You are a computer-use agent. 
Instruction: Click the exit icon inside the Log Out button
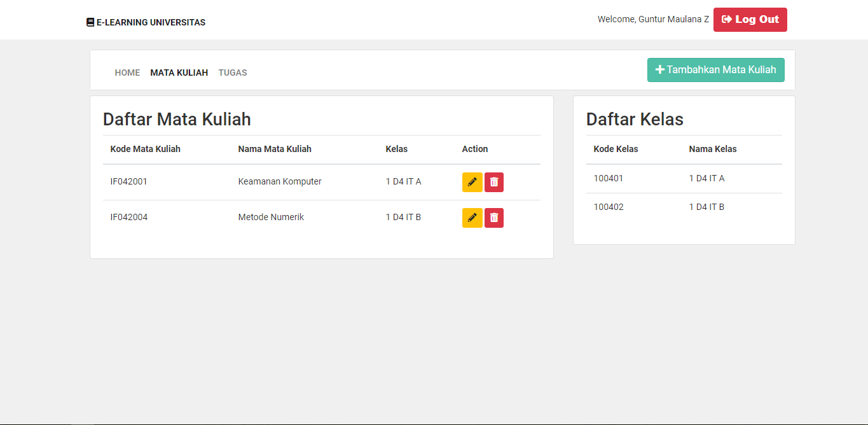[x=726, y=19]
